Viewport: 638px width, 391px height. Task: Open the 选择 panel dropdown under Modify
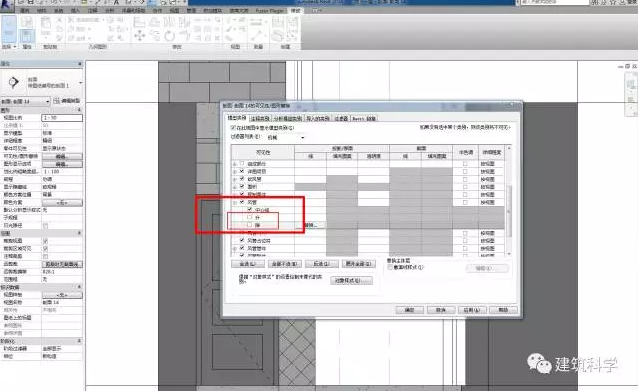[x=9, y=47]
